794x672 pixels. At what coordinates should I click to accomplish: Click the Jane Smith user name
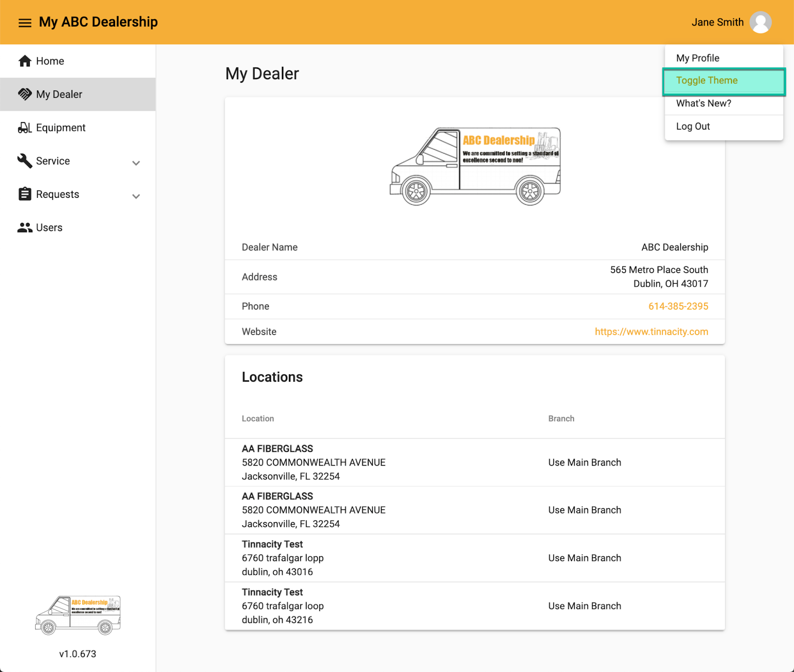718,22
